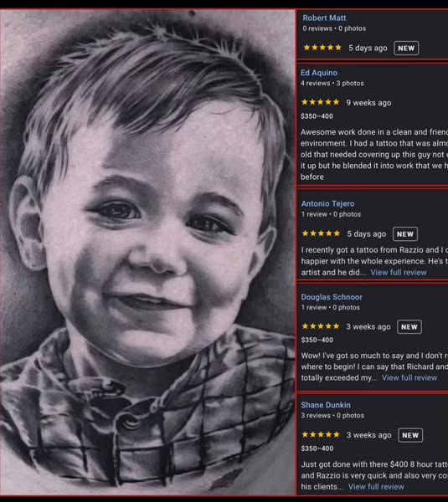Open Shane Dunkin's reviewer profile
448x502 pixels.
[326, 405]
